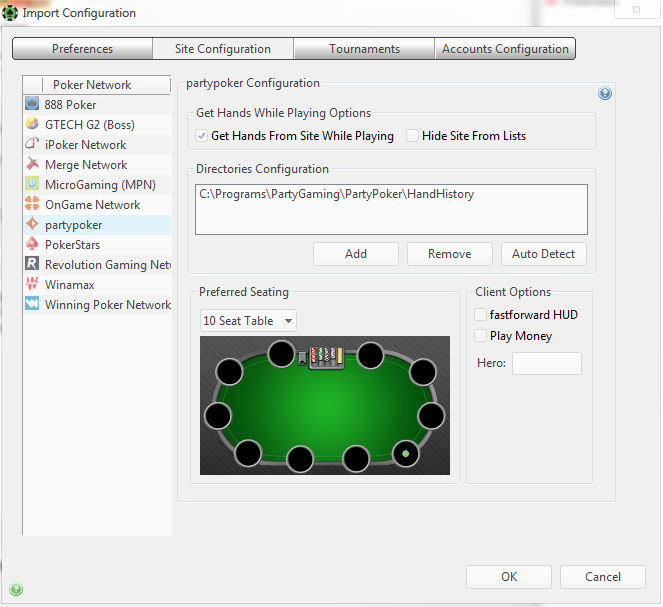The image size is (663, 607).
Task: Click the iPoker Network icon
Action: pyautogui.click(x=32, y=144)
